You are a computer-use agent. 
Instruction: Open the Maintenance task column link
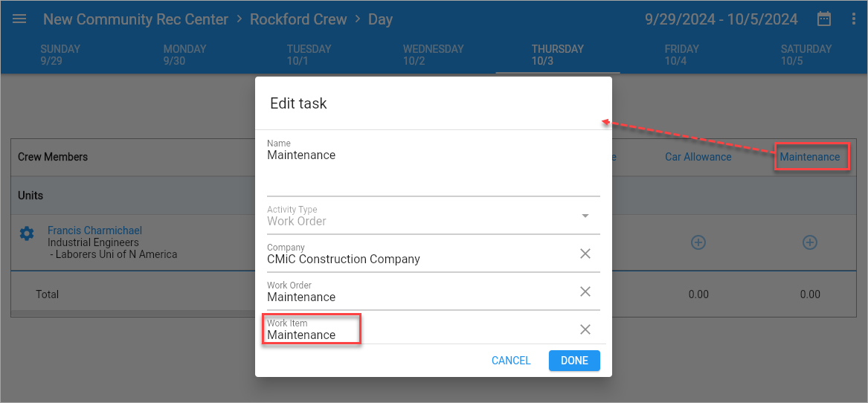(810, 157)
